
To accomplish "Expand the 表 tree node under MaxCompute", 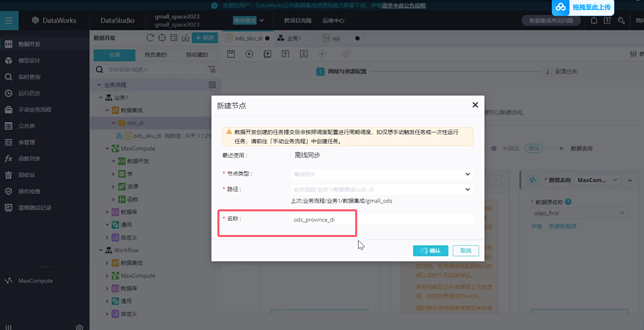I will tap(113, 174).
